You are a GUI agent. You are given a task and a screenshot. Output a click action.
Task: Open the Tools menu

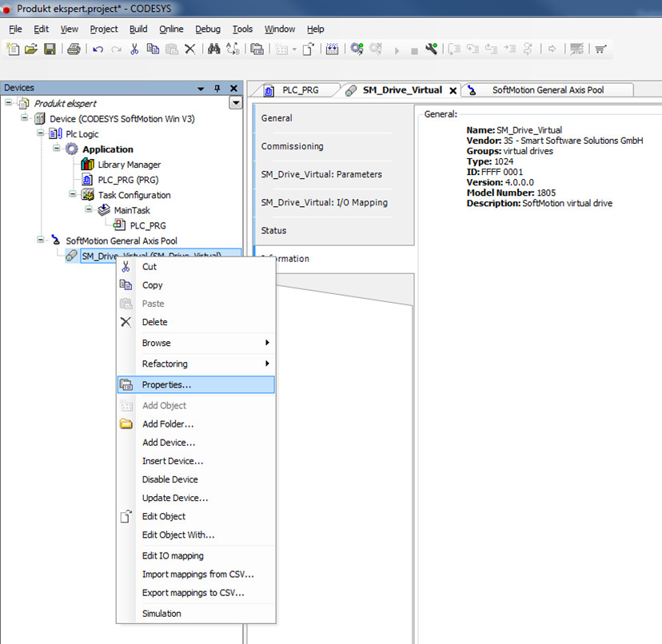click(x=242, y=29)
